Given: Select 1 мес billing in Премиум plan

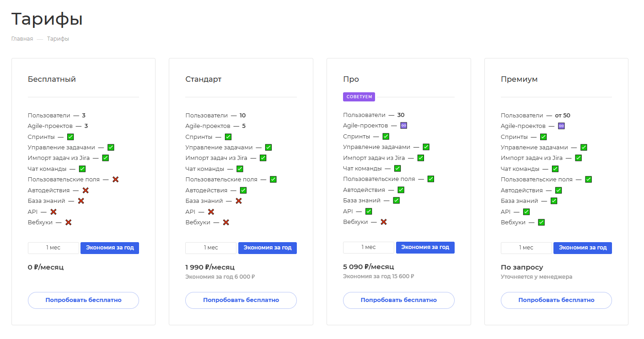Looking at the screenshot, I should [526, 248].
